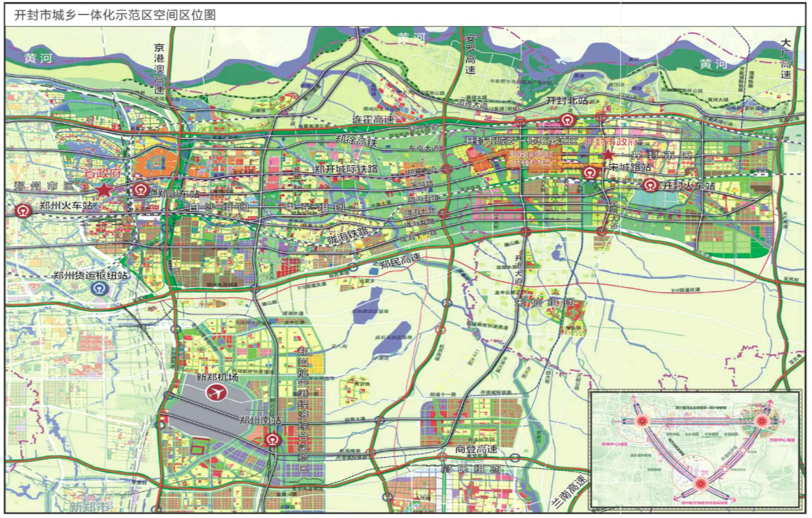Click the 新郑机场 airplane icon
The image size is (812, 518).
tap(217, 393)
